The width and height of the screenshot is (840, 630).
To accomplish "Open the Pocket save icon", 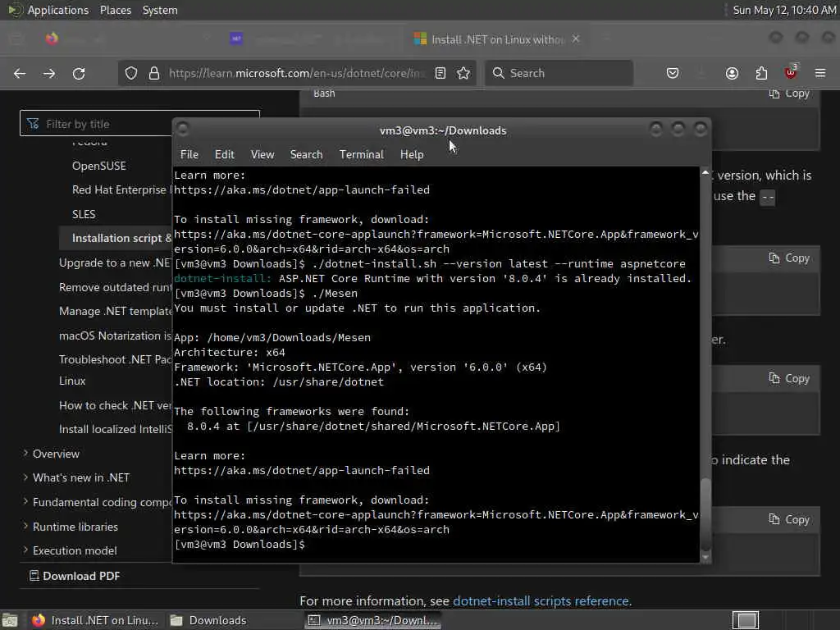I will tap(673, 73).
